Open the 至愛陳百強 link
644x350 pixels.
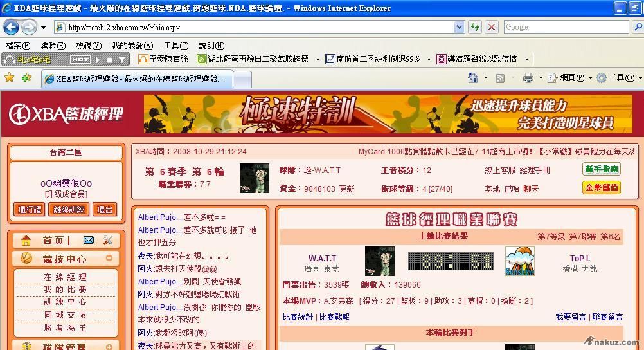pos(163,59)
